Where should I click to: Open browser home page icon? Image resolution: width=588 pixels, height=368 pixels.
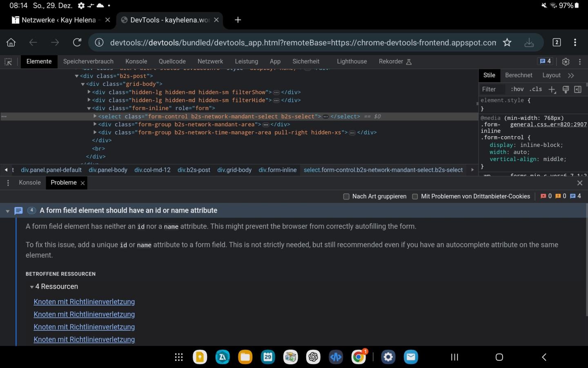click(11, 43)
